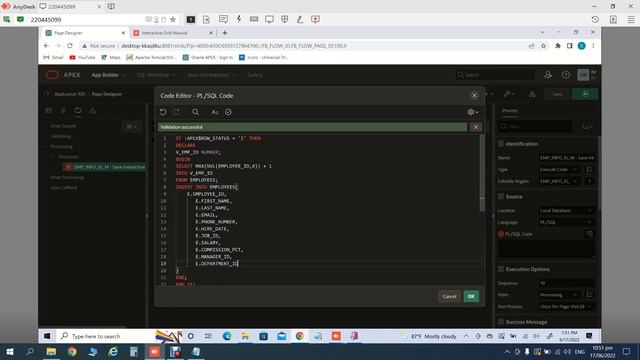Open the YouTube bookmark
This screenshot has height=360, width=640.
(82, 58)
